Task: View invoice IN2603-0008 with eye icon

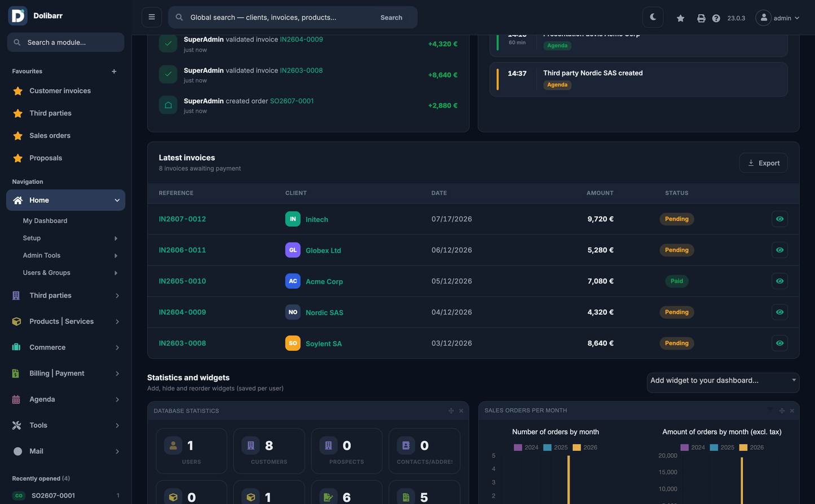Action: pyautogui.click(x=779, y=343)
